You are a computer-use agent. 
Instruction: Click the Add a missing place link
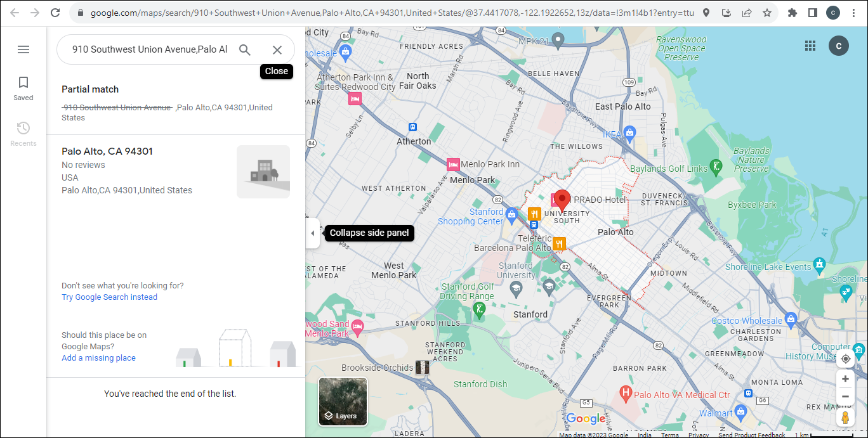(98, 358)
